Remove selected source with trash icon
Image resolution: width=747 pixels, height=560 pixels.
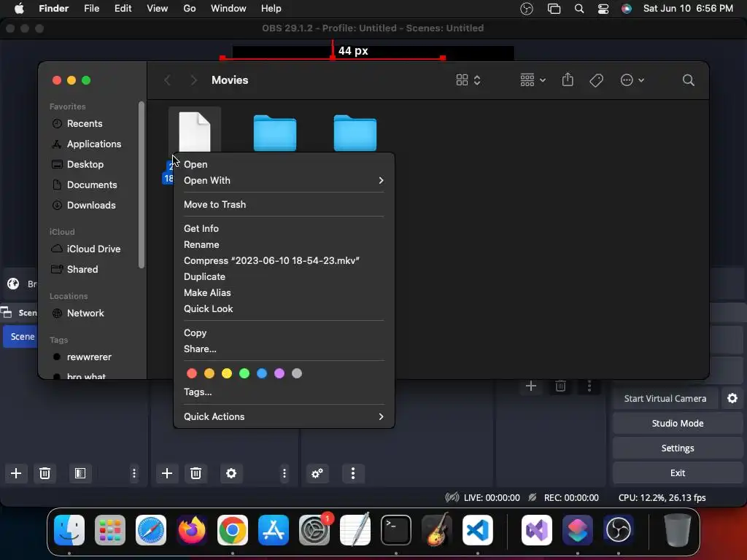196,473
